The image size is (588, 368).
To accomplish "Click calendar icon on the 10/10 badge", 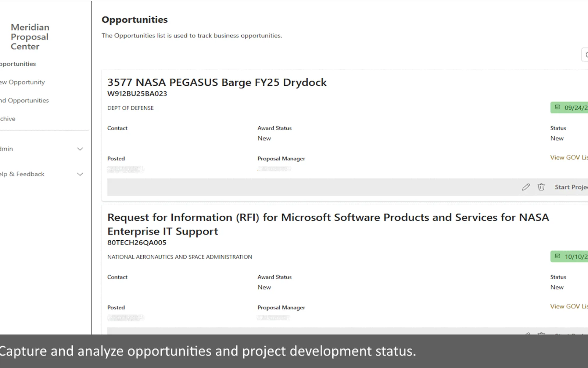I will 557,256.
